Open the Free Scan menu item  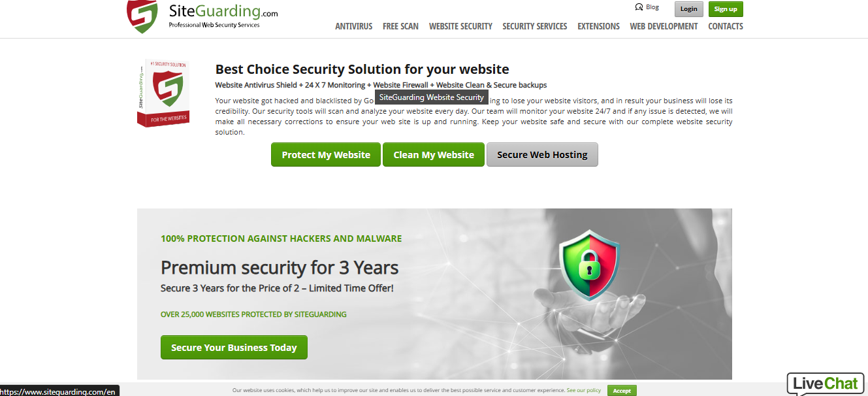coord(400,27)
